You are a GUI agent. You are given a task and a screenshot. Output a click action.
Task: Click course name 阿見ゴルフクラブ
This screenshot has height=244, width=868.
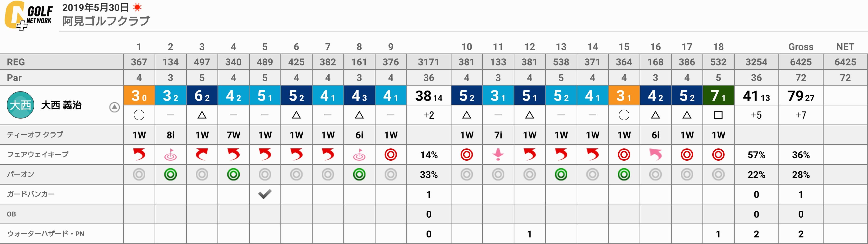pos(106,21)
